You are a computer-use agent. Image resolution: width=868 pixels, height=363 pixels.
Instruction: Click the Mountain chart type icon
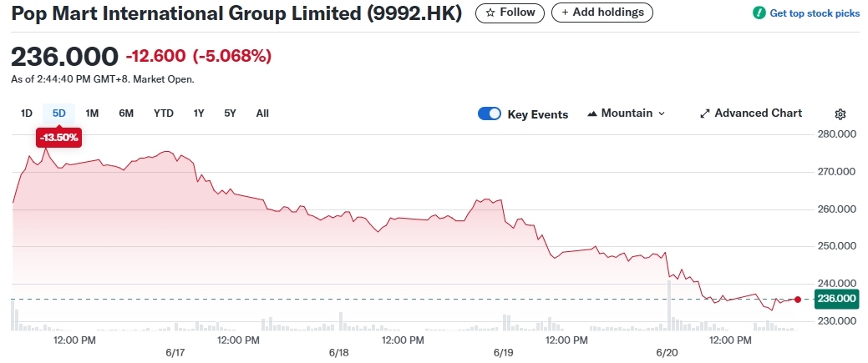click(x=591, y=113)
